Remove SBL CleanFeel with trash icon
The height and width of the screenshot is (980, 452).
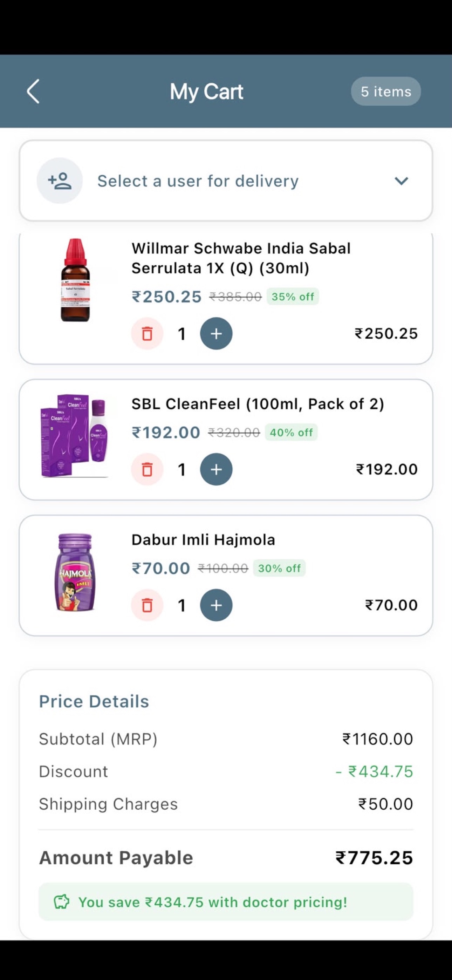[147, 469]
